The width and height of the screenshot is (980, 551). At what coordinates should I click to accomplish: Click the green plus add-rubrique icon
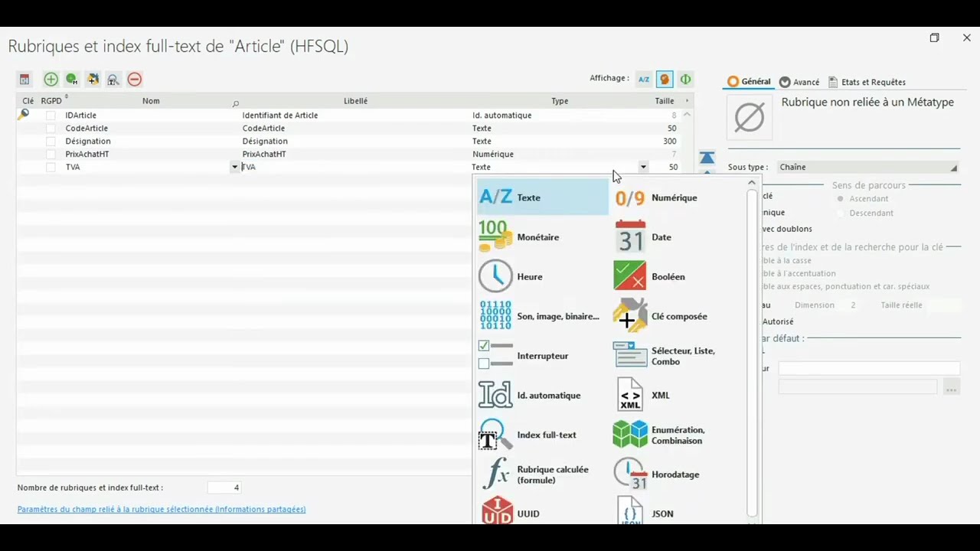[x=51, y=79]
